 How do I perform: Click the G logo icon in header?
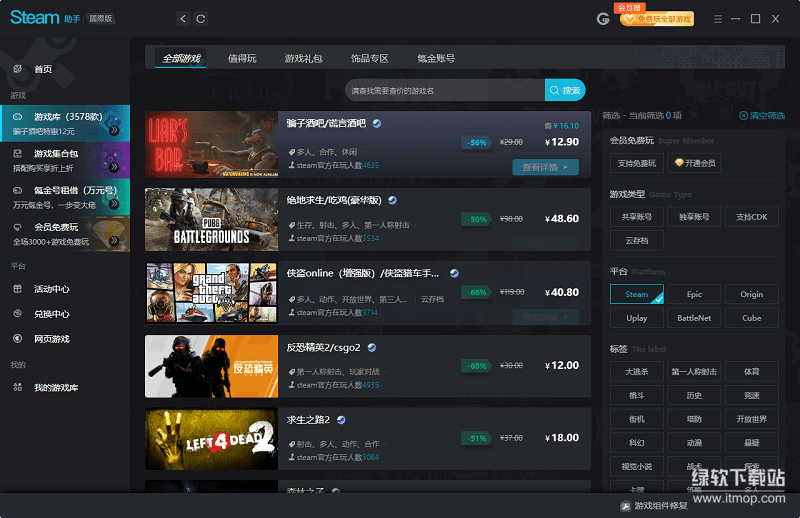[x=603, y=18]
